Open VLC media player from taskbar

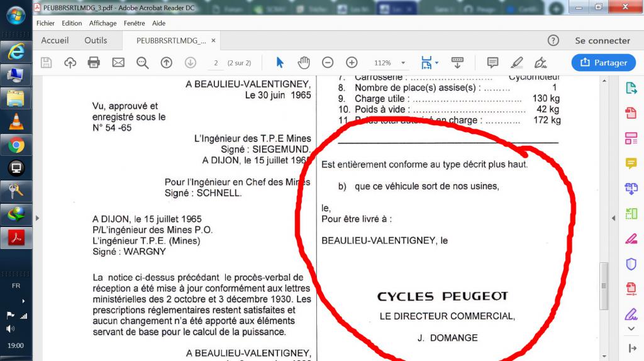click(x=16, y=122)
